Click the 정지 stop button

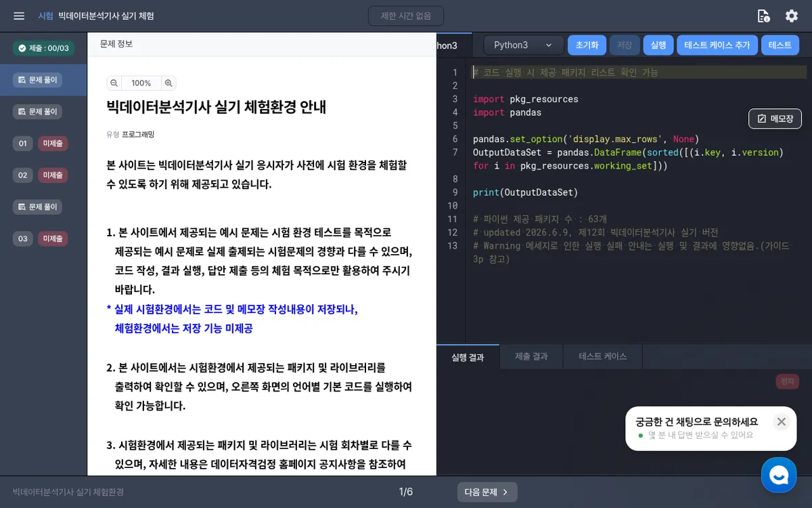tap(788, 381)
